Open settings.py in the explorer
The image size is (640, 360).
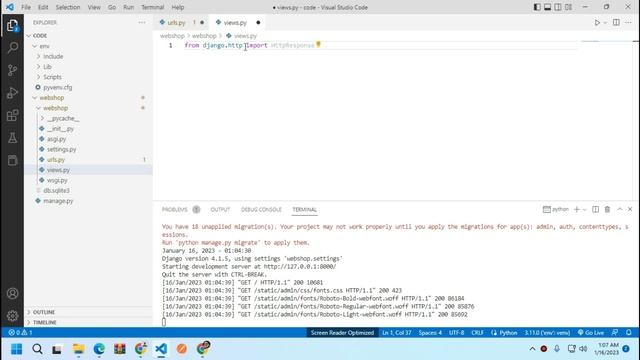pos(61,149)
